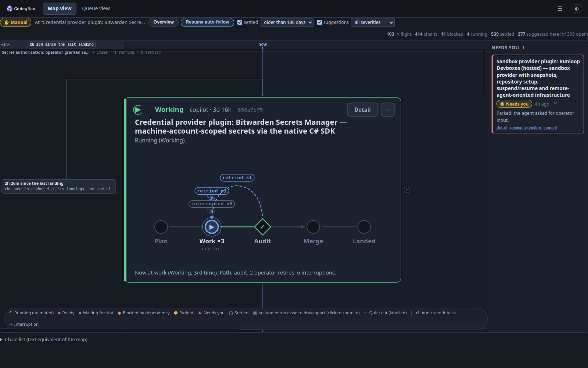588x368 pixels.
Task: Click the commit hash 656a7b75
Action: [250, 110]
